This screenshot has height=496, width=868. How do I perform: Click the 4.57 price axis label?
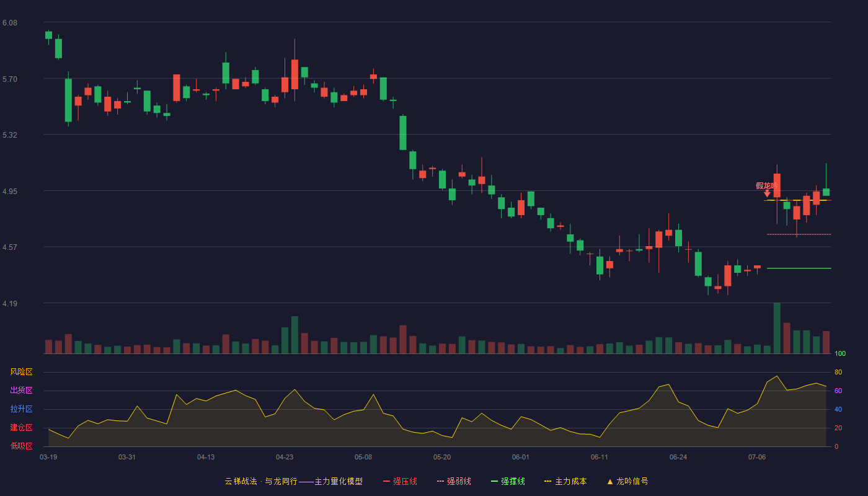(x=10, y=247)
